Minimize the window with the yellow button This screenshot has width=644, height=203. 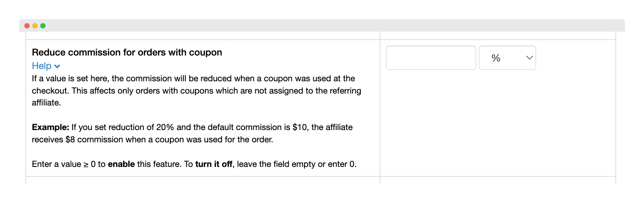35,26
